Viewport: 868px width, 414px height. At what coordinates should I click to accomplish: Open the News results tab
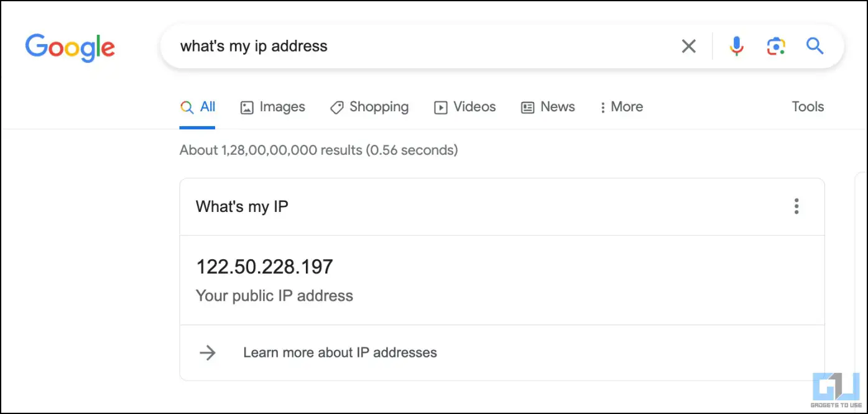(548, 107)
